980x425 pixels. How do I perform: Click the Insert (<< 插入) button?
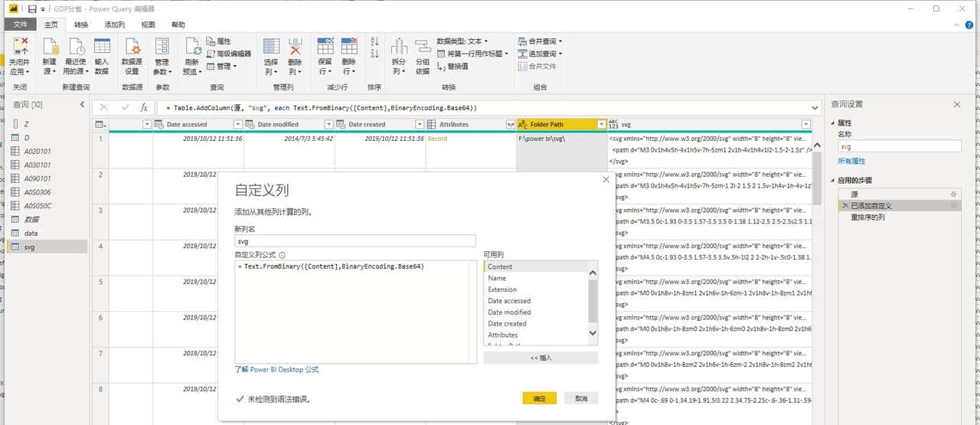tap(541, 358)
